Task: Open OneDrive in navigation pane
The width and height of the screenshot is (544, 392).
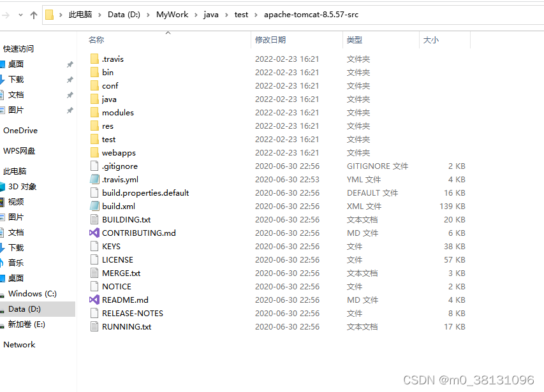Action: (x=20, y=130)
